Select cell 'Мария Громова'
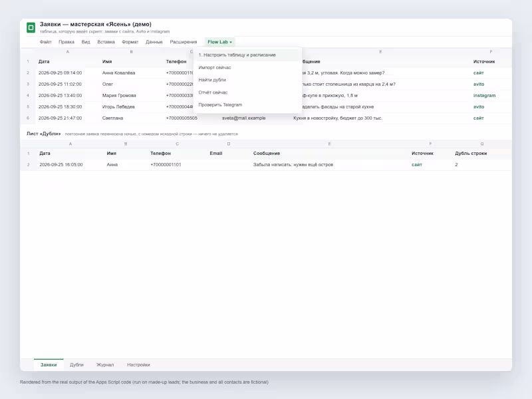Image resolution: width=532 pixels, height=399 pixels. pos(131,95)
